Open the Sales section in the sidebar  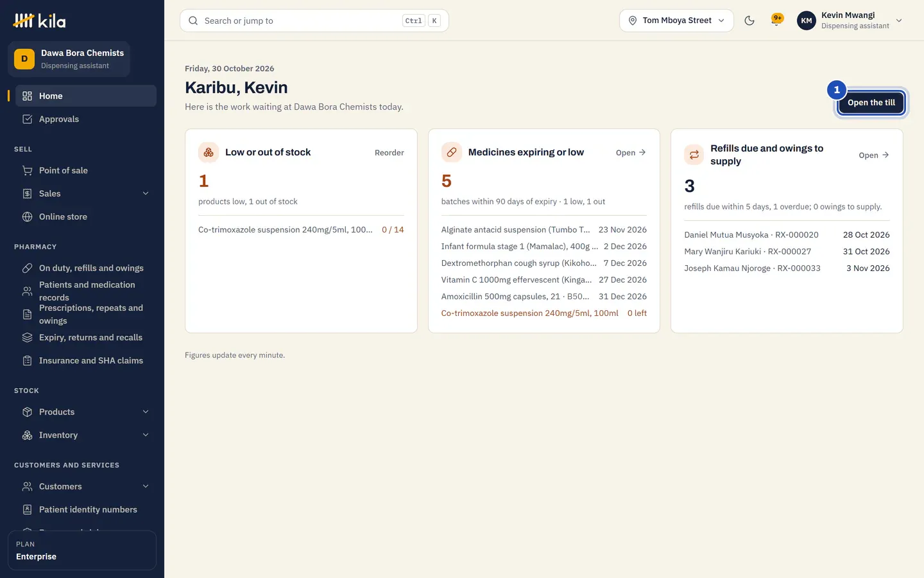[86, 193]
